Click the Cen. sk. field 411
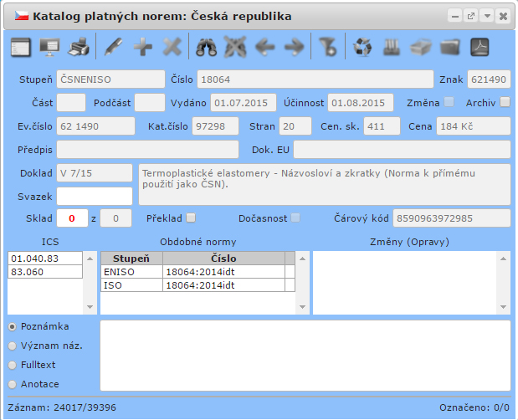Screen dimensions: 518x420 click(x=382, y=126)
